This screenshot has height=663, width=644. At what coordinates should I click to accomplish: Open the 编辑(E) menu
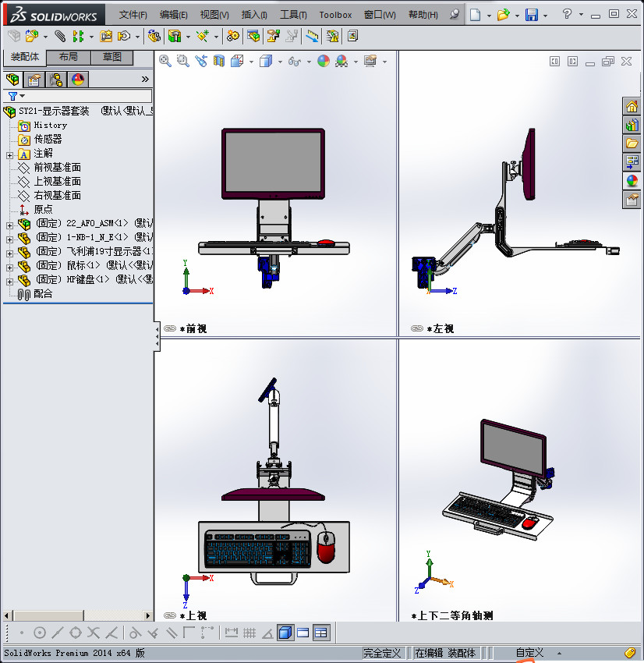(x=173, y=15)
